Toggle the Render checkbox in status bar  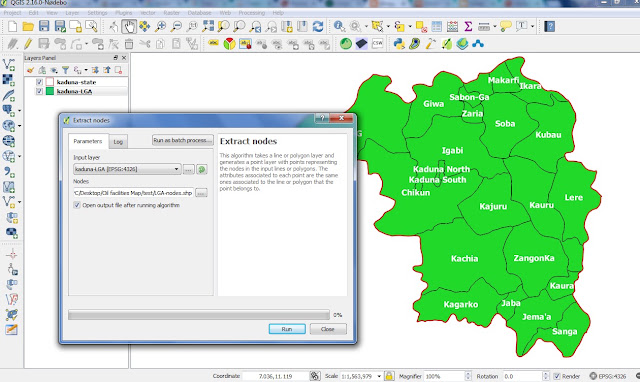coord(556,376)
